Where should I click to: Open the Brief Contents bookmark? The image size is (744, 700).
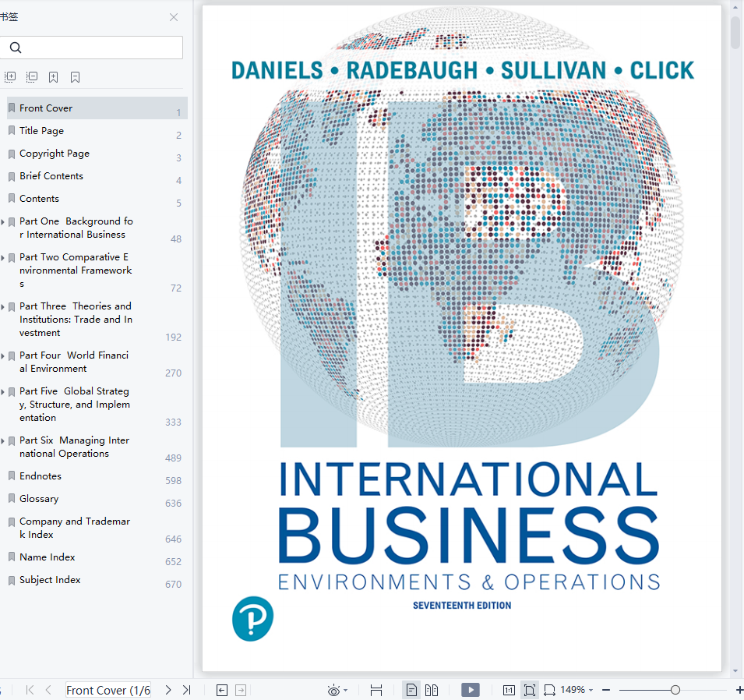pos(51,175)
